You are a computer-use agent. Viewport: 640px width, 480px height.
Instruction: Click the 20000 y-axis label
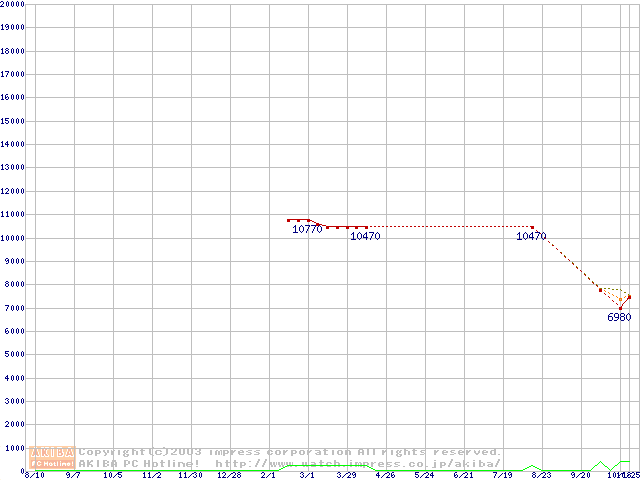[12, 4]
